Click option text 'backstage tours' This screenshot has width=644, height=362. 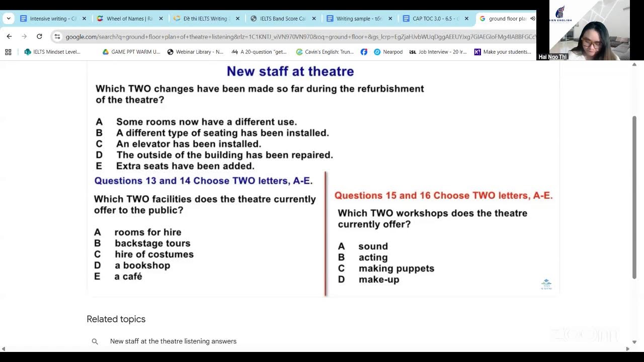click(x=152, y=243)
